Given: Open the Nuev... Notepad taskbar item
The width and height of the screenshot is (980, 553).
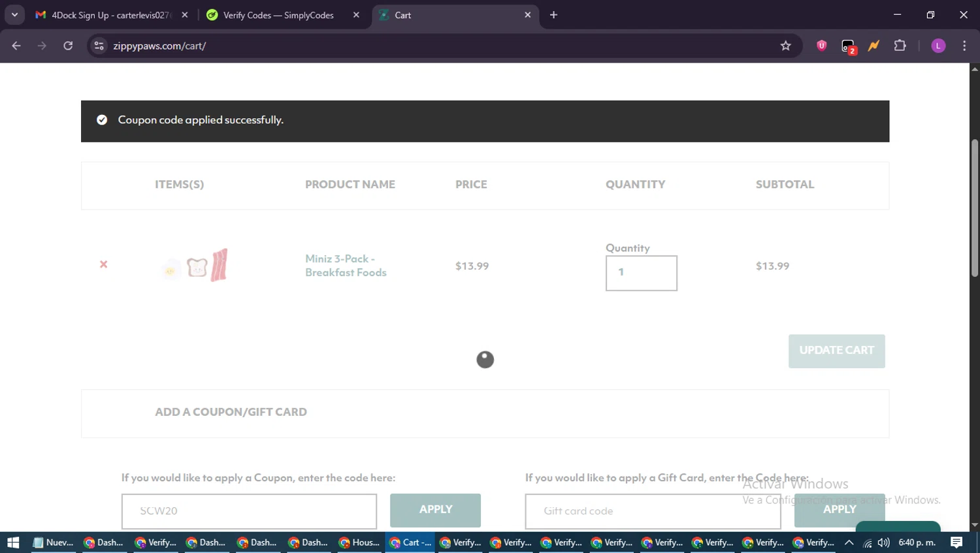Looking at the screenshot, I should (53, 543).
